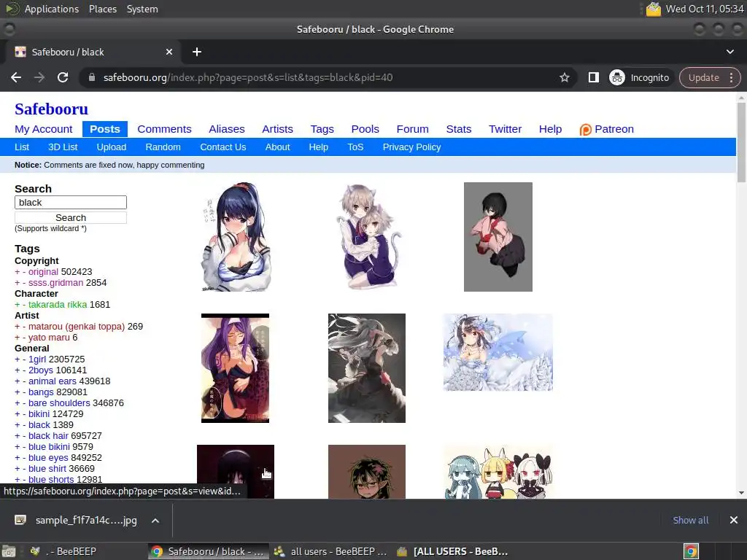Add the 1girl tag with its plus sign

(x=18, y=359)
